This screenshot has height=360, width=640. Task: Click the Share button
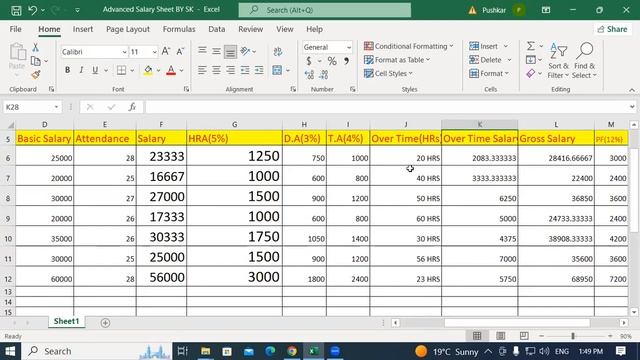pos(612,29)
